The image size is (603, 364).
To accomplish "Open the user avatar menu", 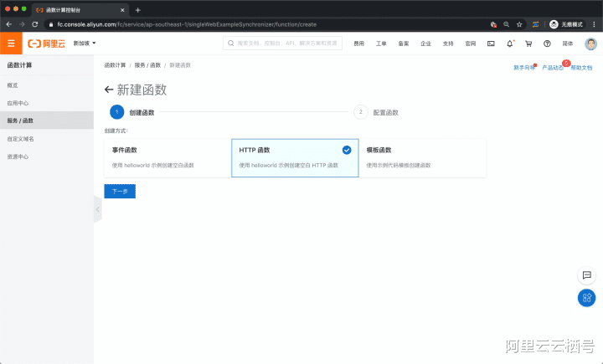I will click(x=590, y=44).
